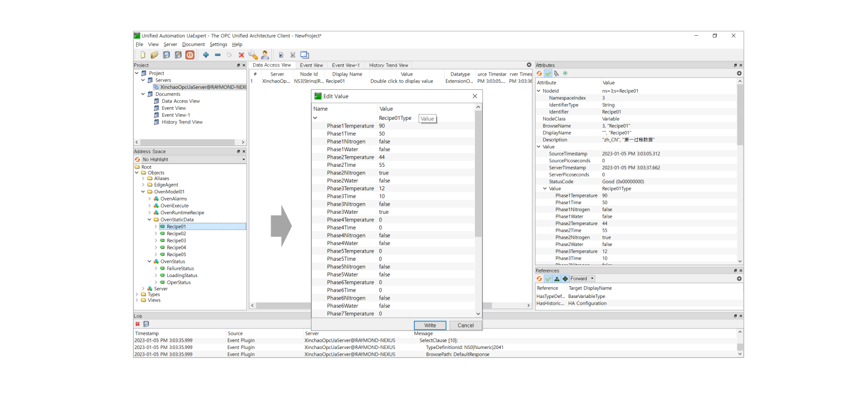Clear the Log with red X icon

tap(137, 324)
